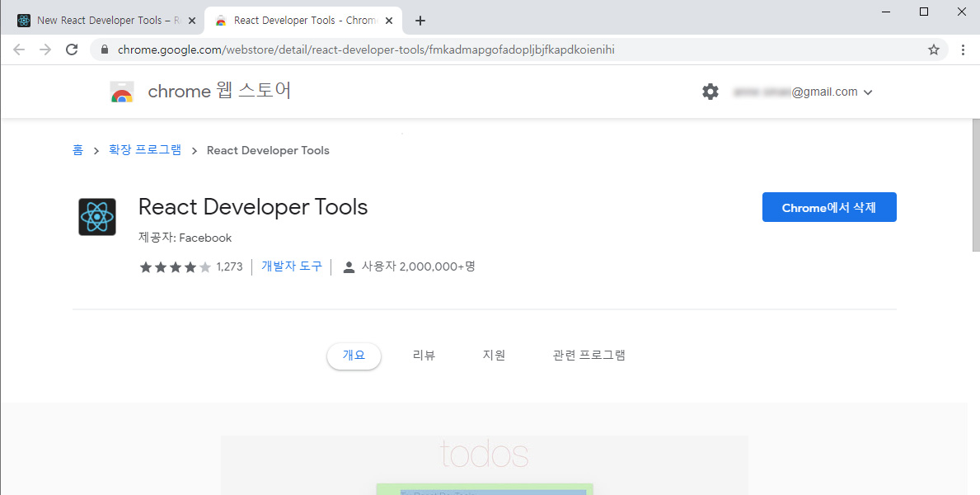
Task: Bookmark this page with the star icon
Action: click(934, 49)
